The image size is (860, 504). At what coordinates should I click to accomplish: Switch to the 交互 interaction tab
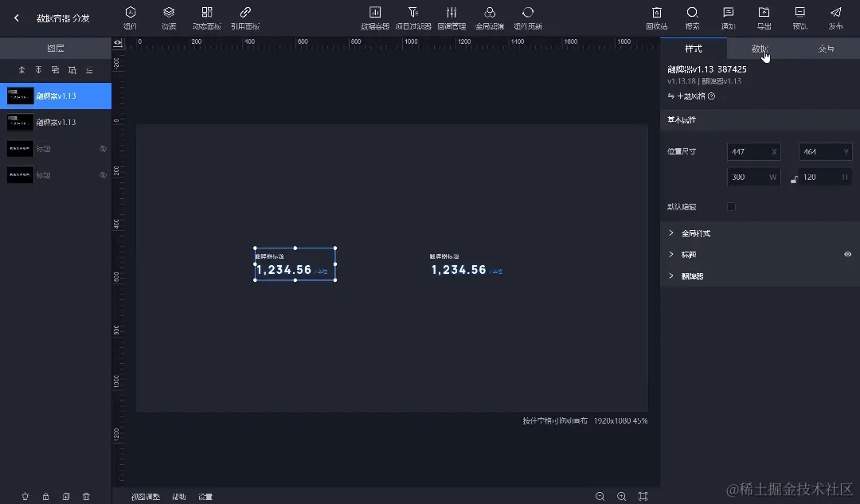[826, 49]
